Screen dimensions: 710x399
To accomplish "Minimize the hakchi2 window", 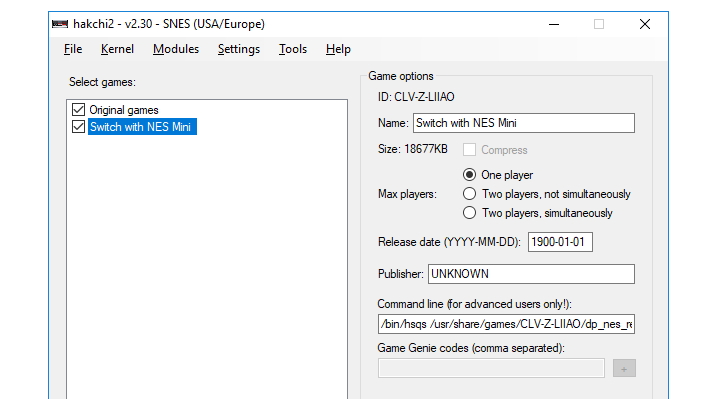I will pyautogui.click(x=554, y=24).
